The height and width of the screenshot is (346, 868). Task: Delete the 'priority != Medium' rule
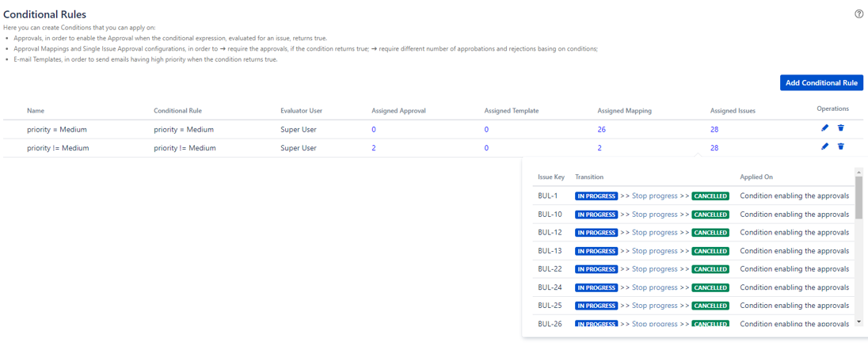[841, 146]
